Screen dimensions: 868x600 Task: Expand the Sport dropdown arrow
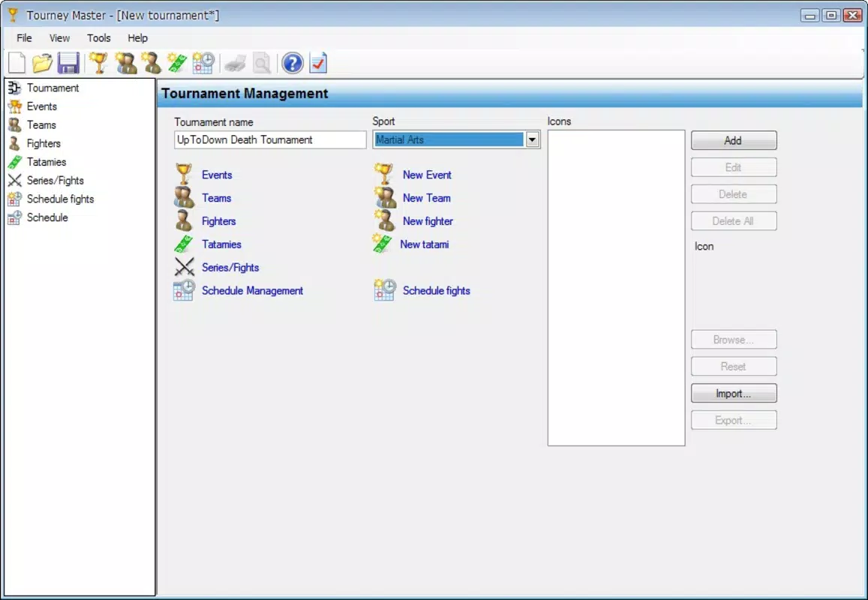(532, 140)
